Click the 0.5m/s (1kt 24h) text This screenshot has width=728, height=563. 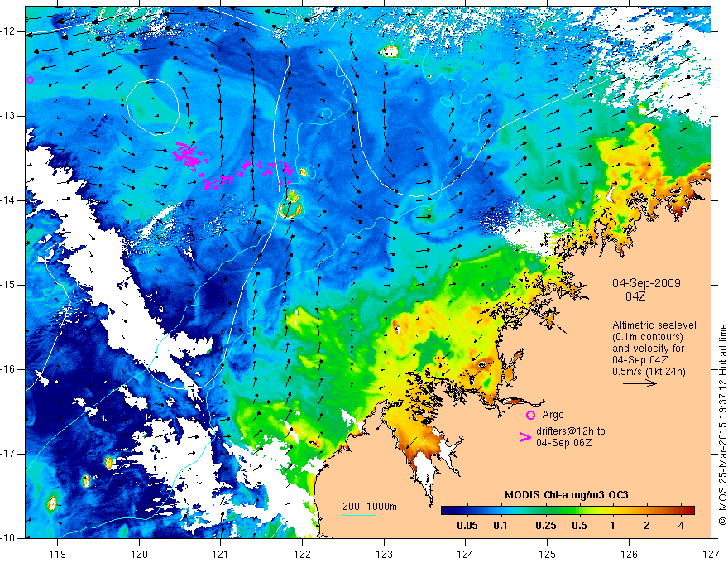(x=649, y=371)
